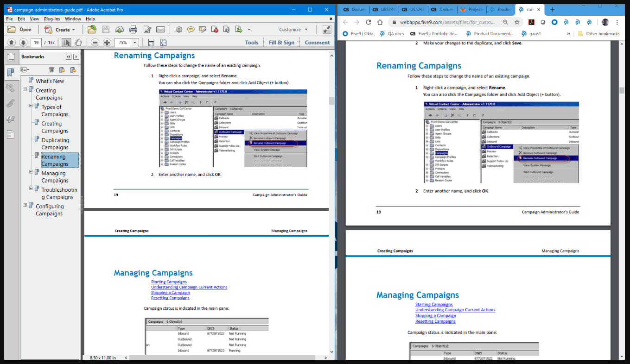This screenshot has height=364, width=630.
Task: Zoom out with the minus button
Action: 95,43
